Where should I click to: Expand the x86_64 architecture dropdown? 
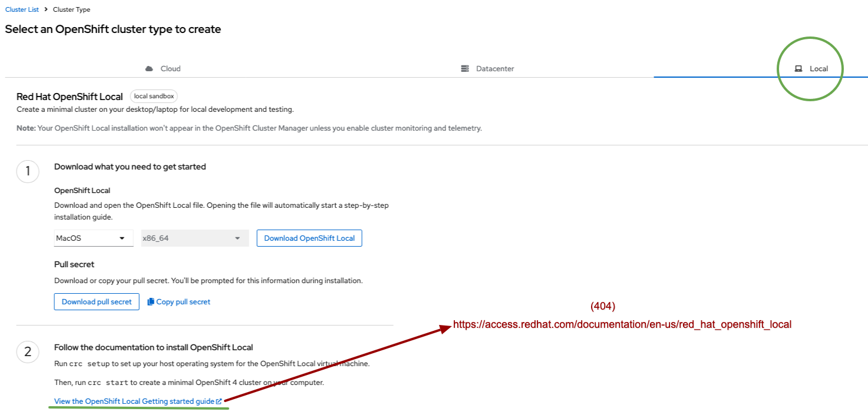pyautogui.click(x=194, y=238)
